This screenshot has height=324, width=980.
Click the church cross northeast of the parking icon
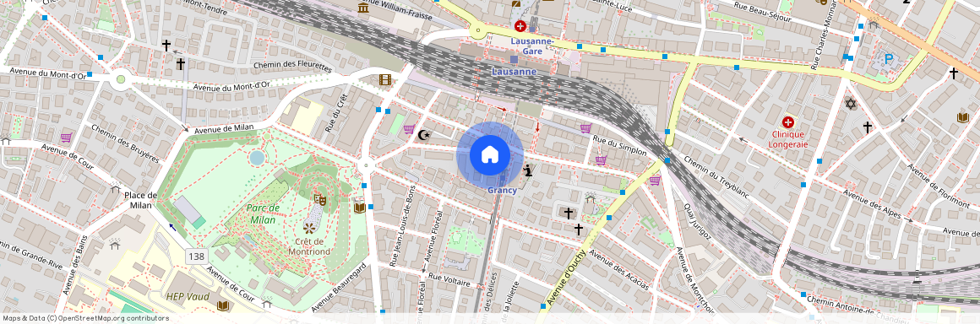(x=954, y=73)
